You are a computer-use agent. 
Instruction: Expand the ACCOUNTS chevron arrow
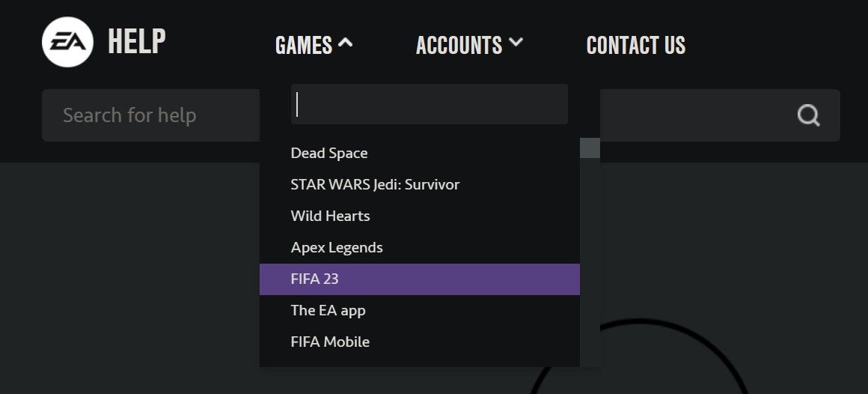[x=516, y=43]
